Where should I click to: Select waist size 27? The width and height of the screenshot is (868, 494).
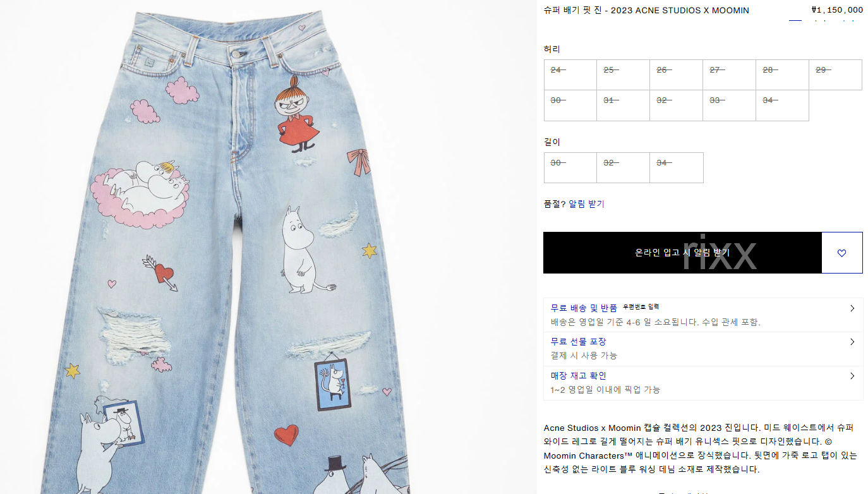coord(729,75)
